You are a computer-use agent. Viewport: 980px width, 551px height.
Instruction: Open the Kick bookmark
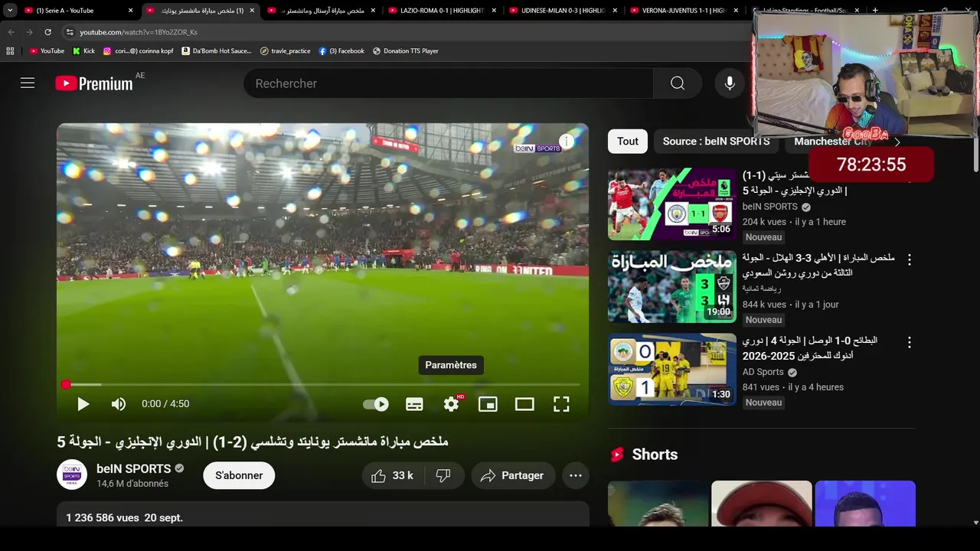point(83,51)
